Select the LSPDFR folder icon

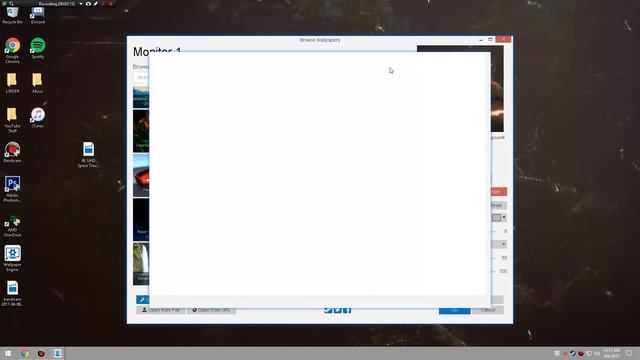pyautogui.click(x=12, y=83)
